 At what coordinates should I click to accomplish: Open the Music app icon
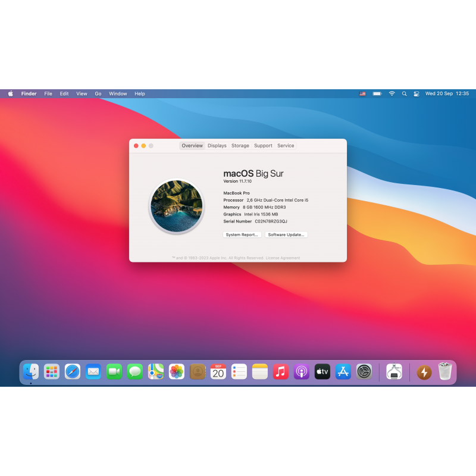[281, 372]
